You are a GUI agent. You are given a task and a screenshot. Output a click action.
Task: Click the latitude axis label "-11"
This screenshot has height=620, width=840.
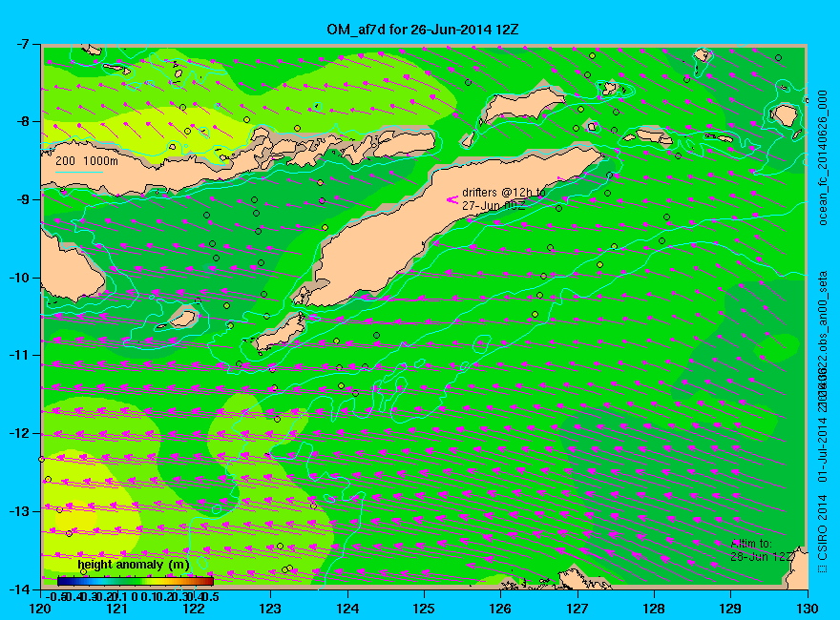coord(18,356)
